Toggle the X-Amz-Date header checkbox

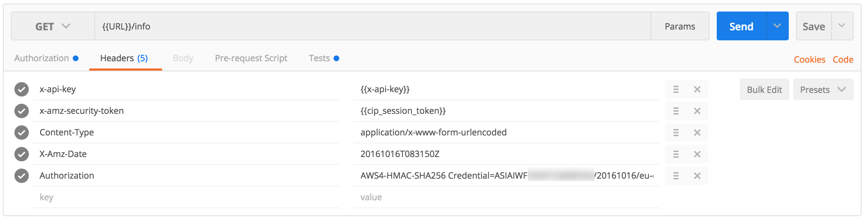(22, 154)
